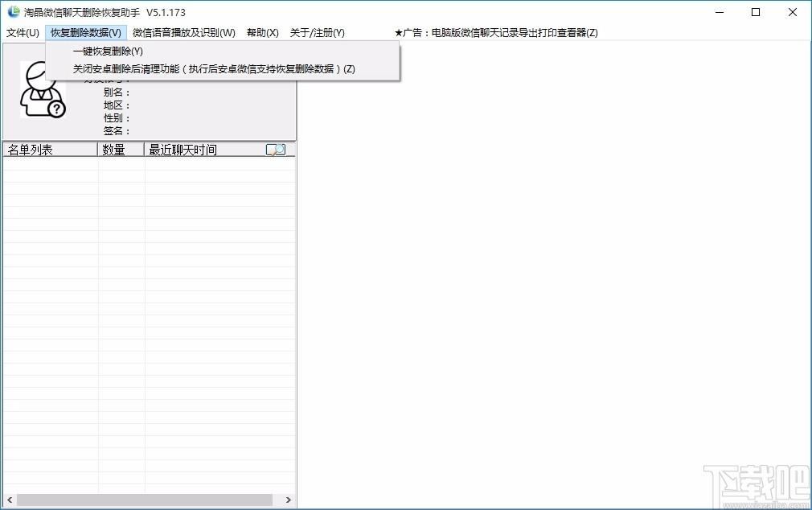
Task: Close the 恢复删除数据(V) menu
Action: point(86,33)
